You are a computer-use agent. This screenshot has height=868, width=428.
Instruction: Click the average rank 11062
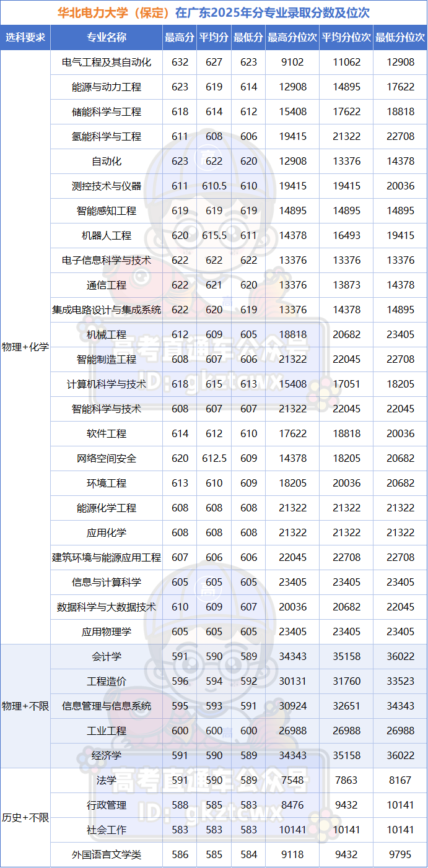point(346,62)
